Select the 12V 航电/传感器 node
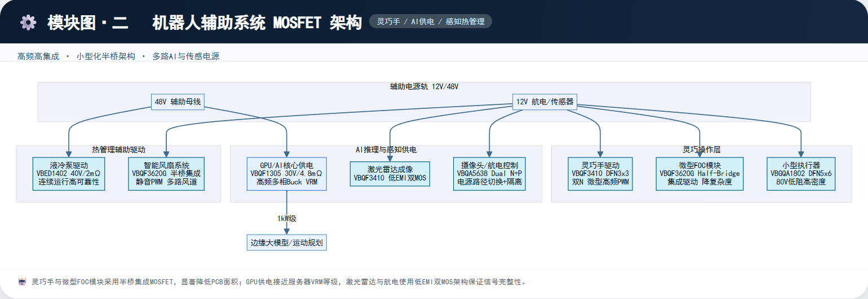The width and height of the screenshot is (868, 299). point(544,102)
